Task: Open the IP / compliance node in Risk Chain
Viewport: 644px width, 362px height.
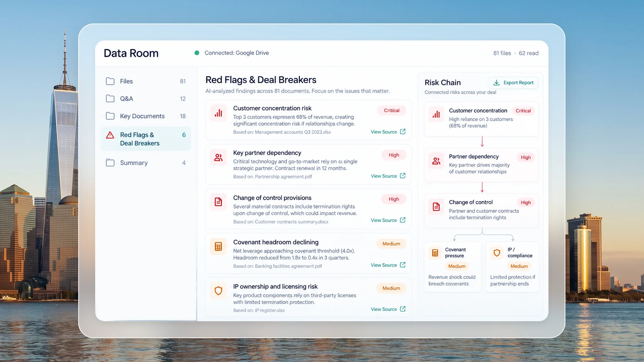Action: (512, 267)
